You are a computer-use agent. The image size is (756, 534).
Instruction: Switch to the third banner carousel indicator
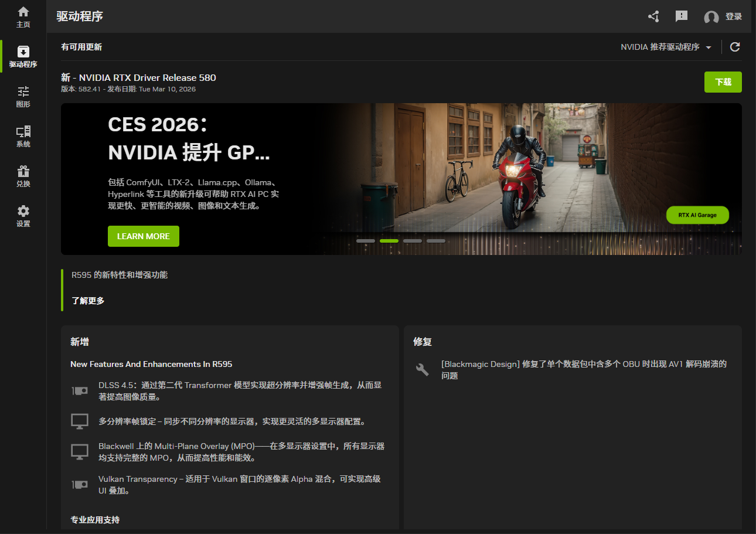click(x=413, y=241)
